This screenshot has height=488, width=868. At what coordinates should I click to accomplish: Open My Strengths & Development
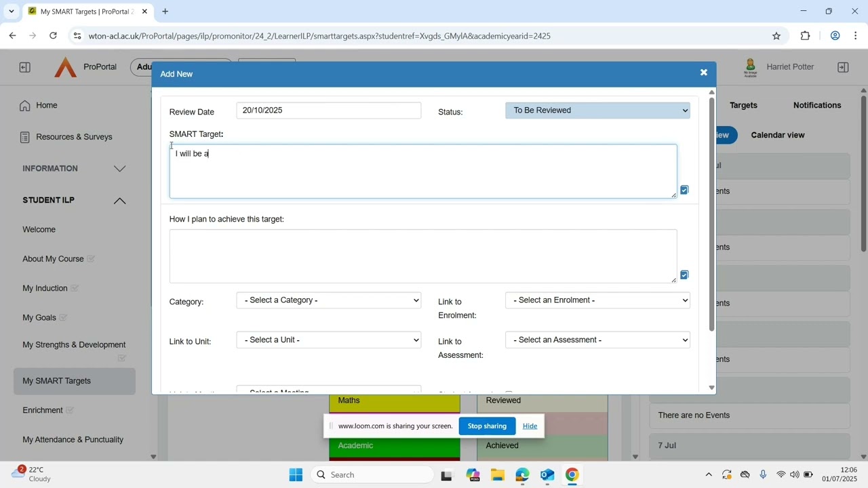point(74,345)
